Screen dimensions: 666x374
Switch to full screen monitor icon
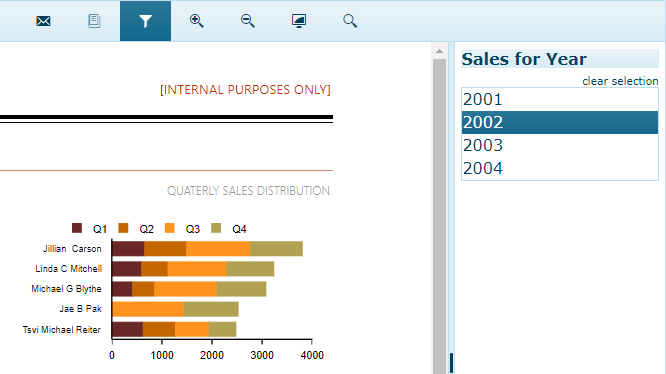299,21
